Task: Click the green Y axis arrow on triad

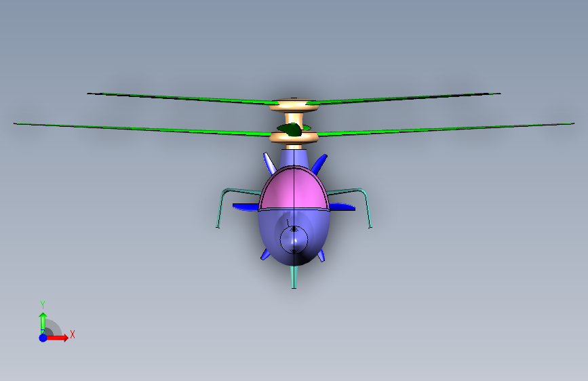Action: coord(43,323)
